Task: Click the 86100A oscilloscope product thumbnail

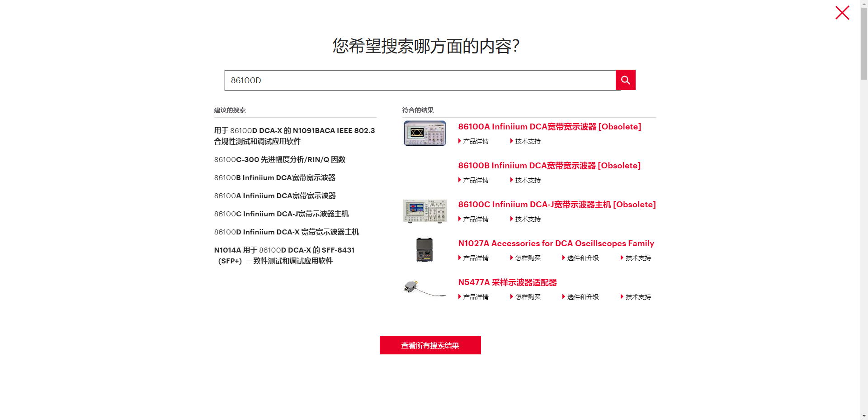Action: point(424,133)
